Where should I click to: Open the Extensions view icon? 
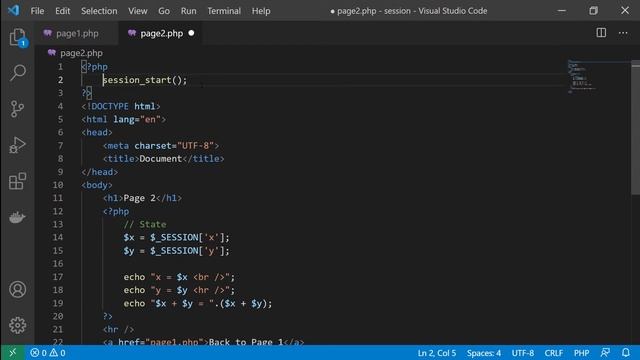pyautogui.click(x=18, y=181)
